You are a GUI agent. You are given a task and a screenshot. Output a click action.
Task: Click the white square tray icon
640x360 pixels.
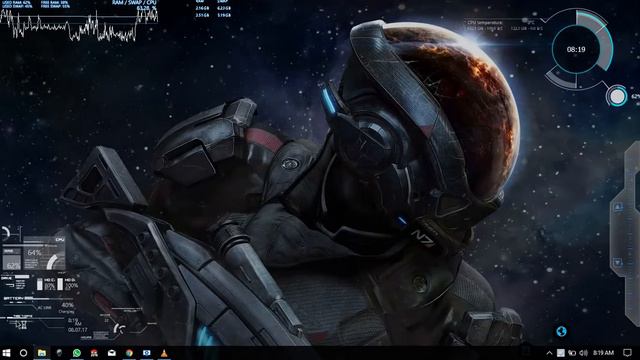click(x=561, y=353)
